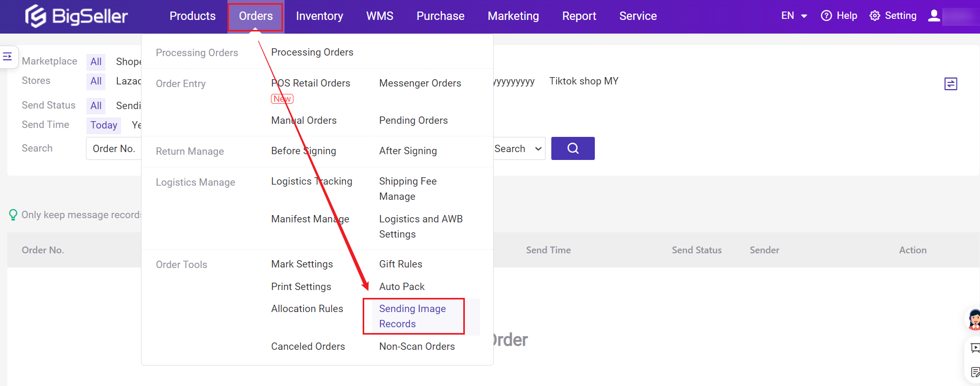Choose Sending Image Records from the menu

[412, 316]
